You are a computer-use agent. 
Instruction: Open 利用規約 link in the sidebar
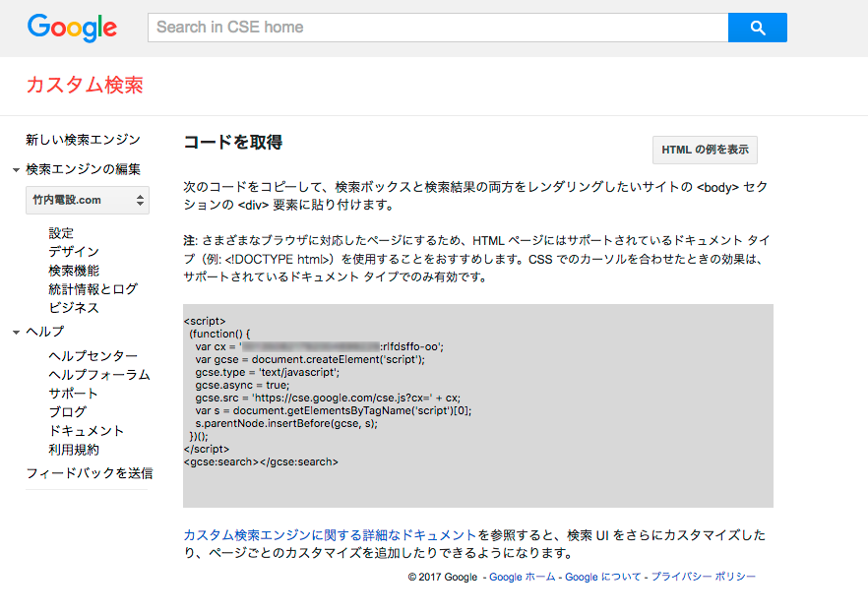pyautogui.click(x=74, y=450)
